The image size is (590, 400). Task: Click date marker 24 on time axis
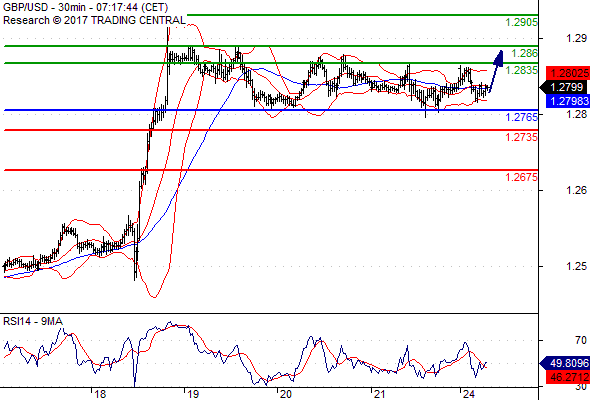coord(469,394)
